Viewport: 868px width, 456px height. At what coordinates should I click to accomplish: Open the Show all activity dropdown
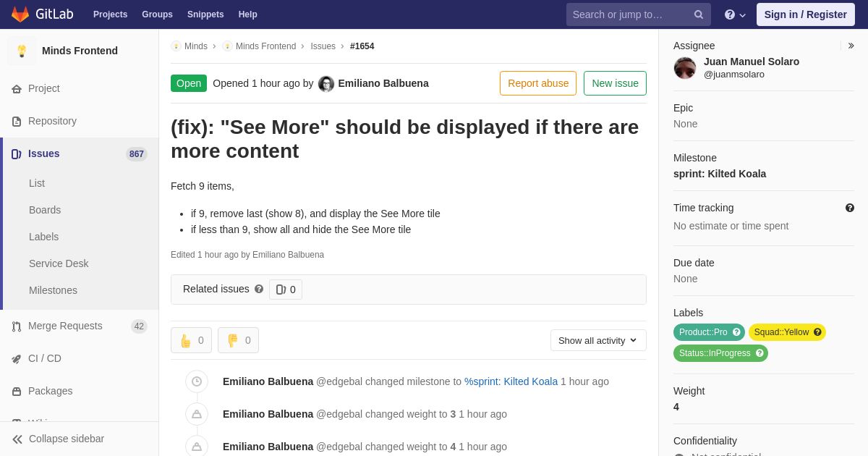coord(598,340)
